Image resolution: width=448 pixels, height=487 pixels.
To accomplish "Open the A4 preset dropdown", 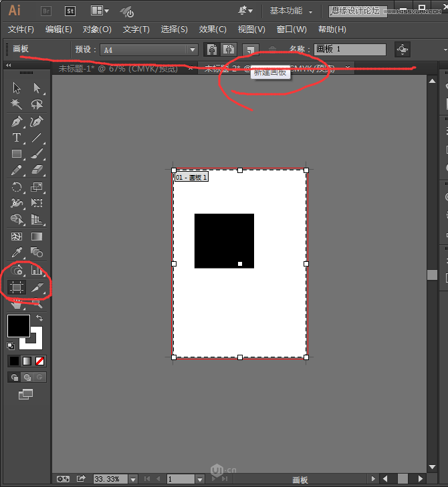I will tap(193, 49).
